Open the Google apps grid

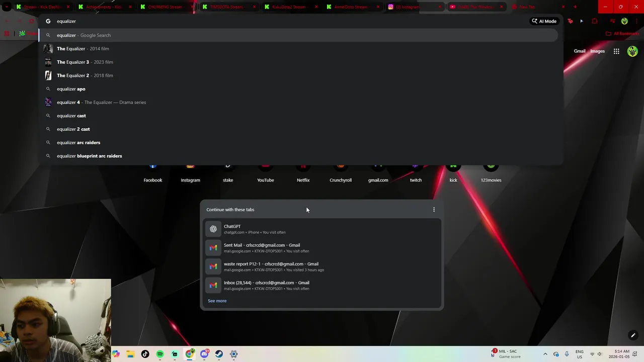point(616,51)
